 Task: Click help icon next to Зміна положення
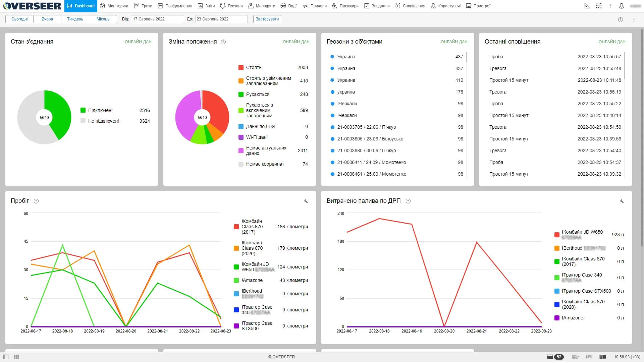pyautogui.click(x=223, y=42)
